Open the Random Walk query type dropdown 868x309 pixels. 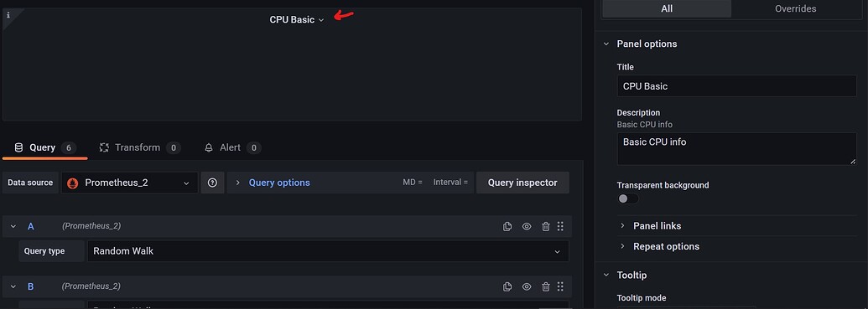[328, 251]
